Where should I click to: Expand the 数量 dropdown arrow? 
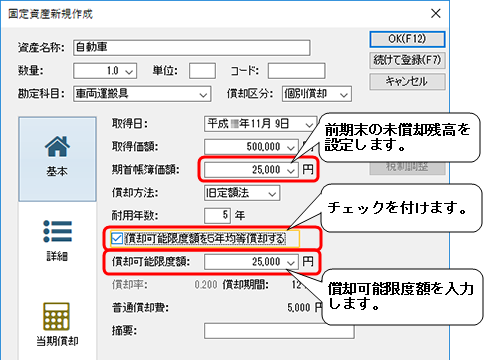(x=129, y=71)
